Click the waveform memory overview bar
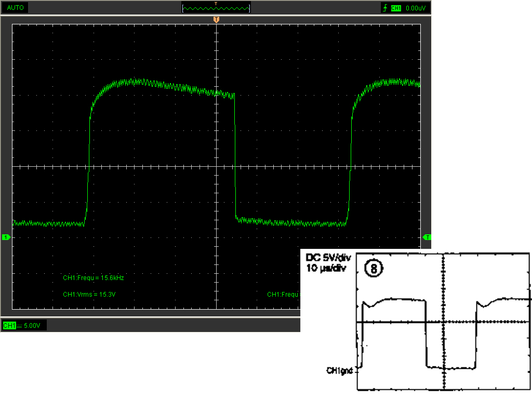Viewport: 532px width, 399px height. click(x=216, y=9)
